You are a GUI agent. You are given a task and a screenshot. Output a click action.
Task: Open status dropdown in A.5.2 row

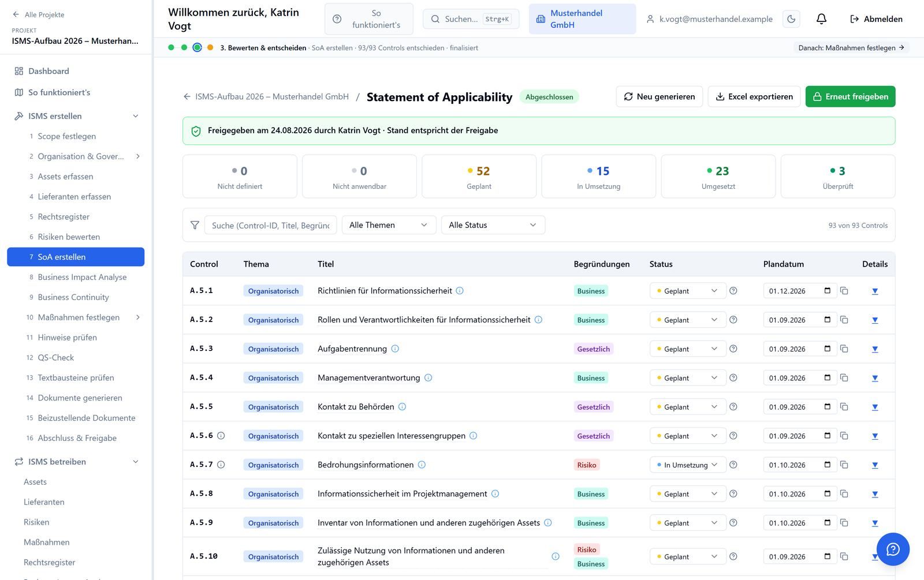click(688, 320)
